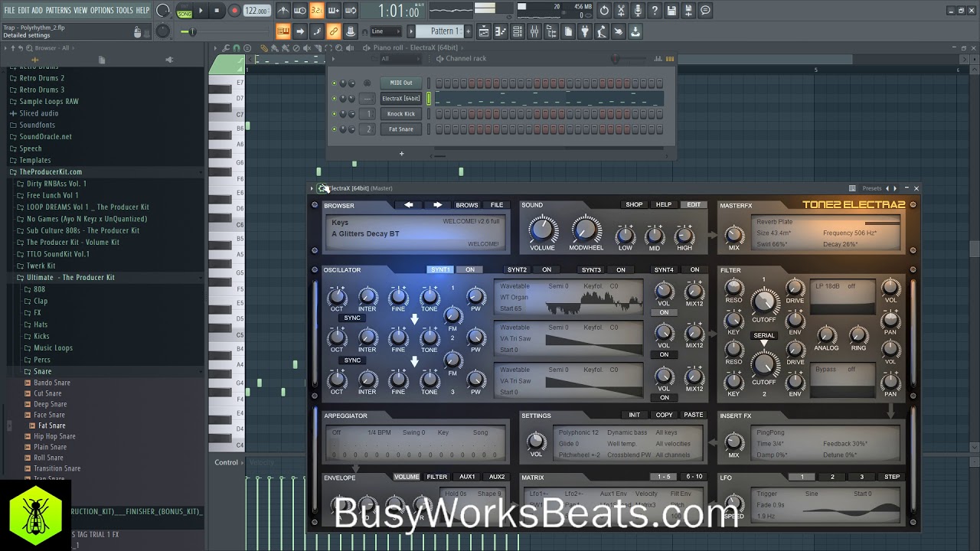Click the microphone one-click recording icon
Image resolution: width=980 pixels, height=551 pixels.
point(638,11)
